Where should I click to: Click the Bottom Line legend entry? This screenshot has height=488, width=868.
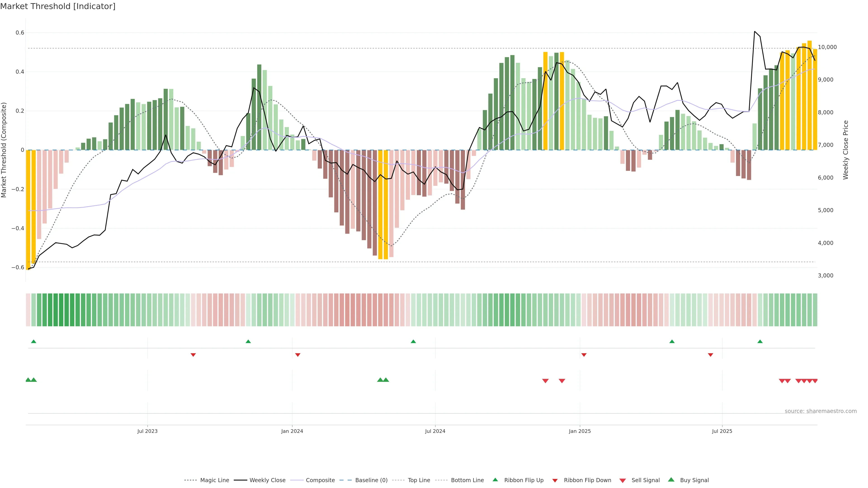coord(467,480)
